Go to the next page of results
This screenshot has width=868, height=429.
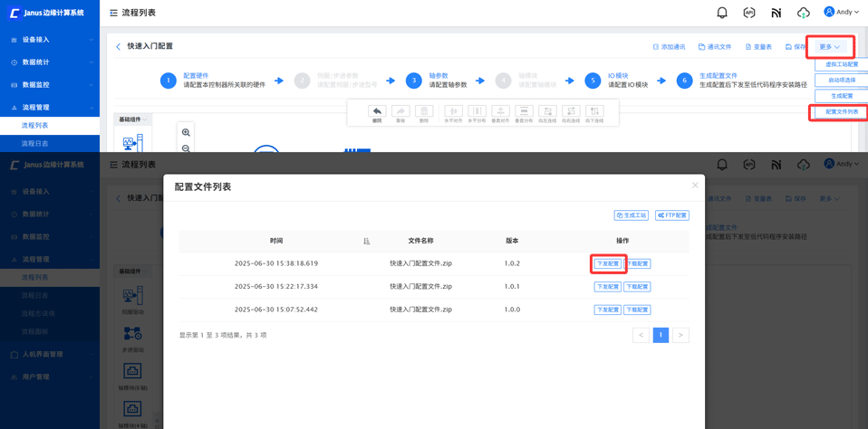[680, 335]
